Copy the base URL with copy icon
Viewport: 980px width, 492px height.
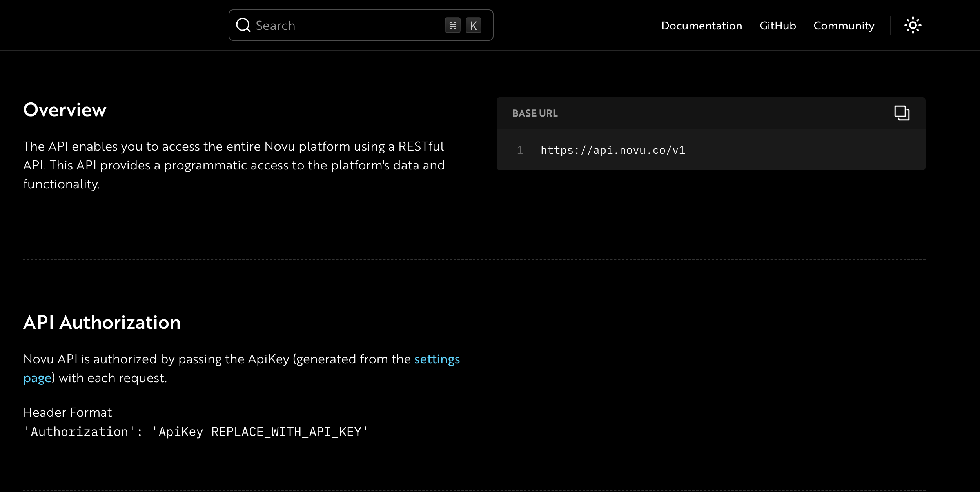pyautogui.click(x=901, y=113)
